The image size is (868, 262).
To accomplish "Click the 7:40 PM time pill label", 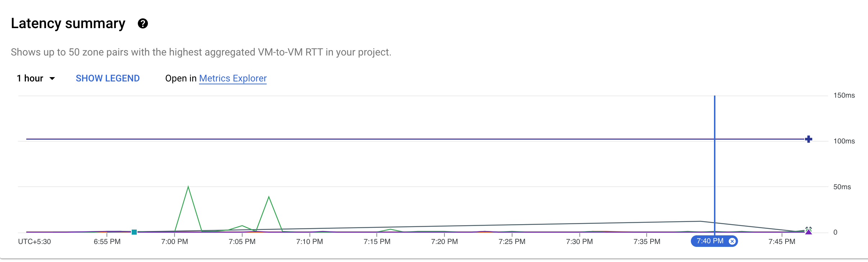I will (x=710, y=241).
